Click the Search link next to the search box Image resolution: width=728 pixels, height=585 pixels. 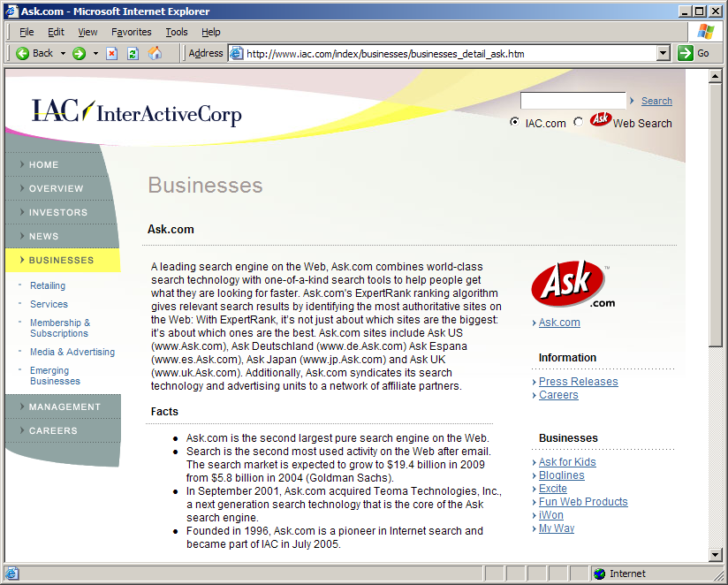tap(656, 101)
